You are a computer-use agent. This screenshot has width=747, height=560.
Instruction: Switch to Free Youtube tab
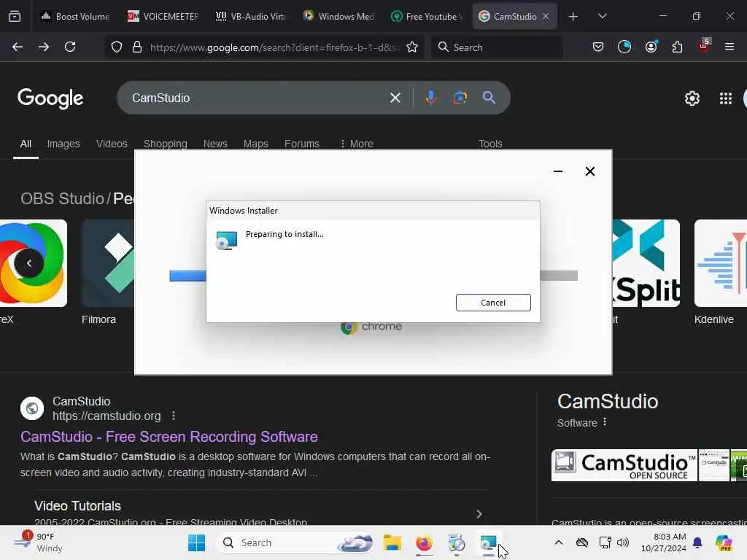coord(425,16)
